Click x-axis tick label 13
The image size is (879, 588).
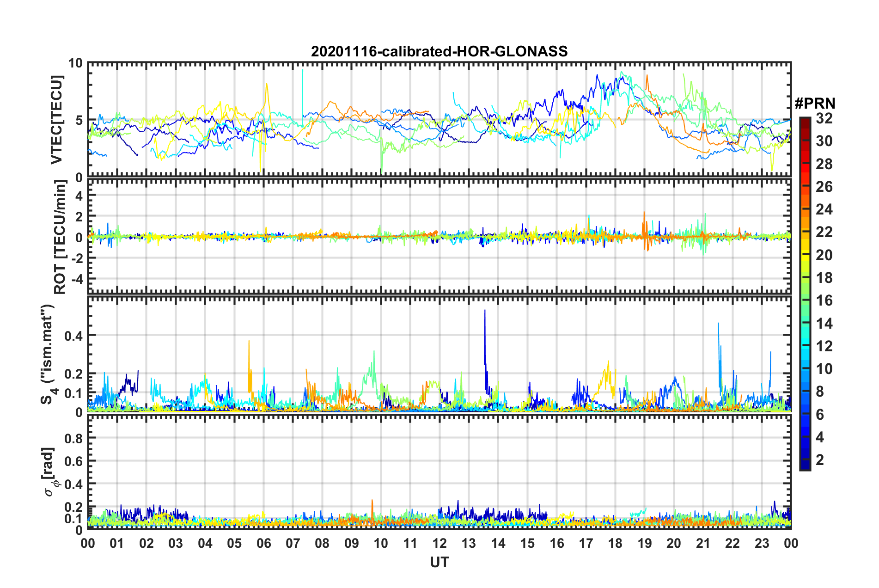(x=469, y=543)
